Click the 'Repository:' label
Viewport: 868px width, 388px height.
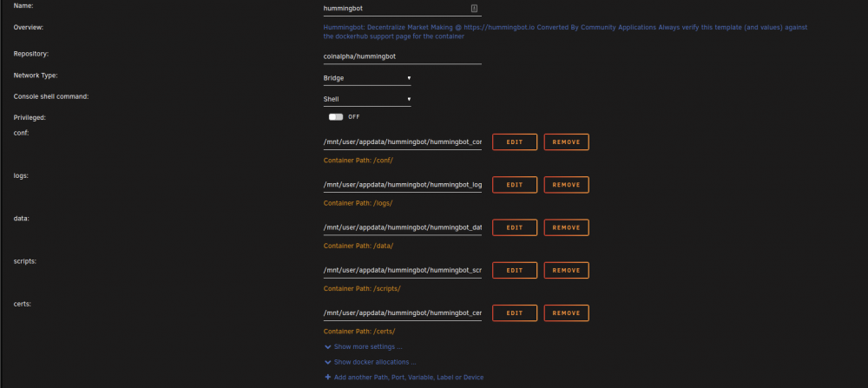click(x=31, y=54)
